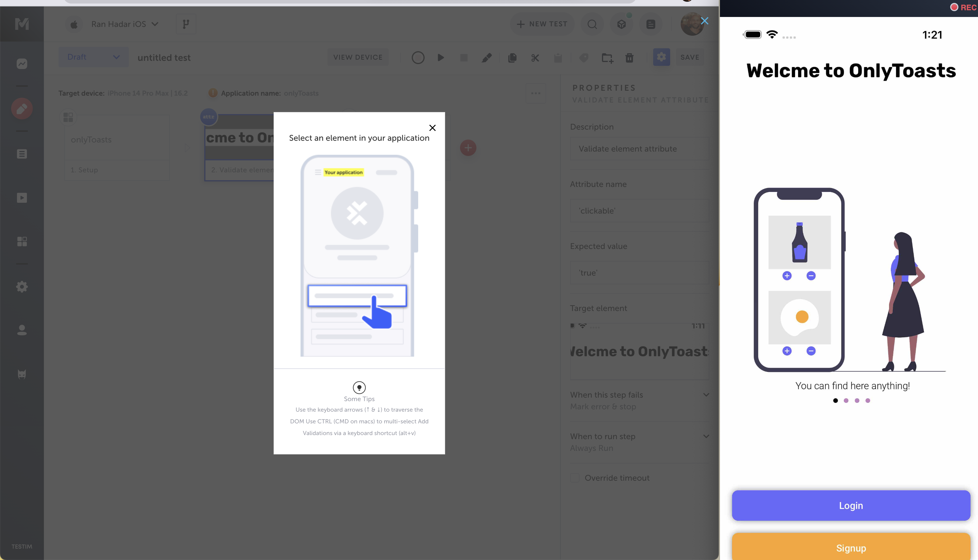This screenshot has height=560, width=978.
Task: Open the Draft status dropdown
Action: (x=93, y=57)
